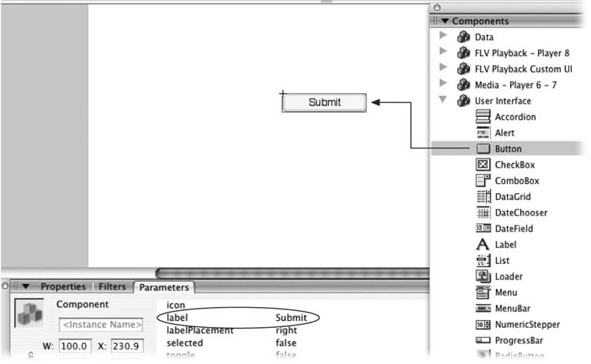Select the CheckBox component icon
The image size is (591, 364).
click(482, 164)
